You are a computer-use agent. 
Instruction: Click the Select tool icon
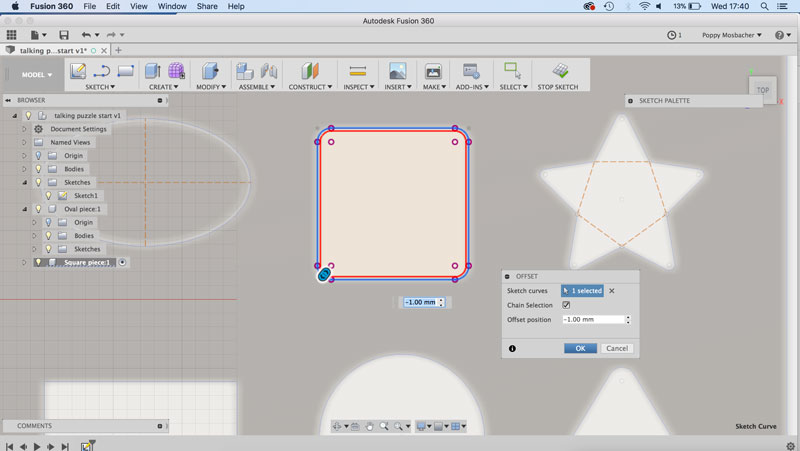coord(512,70)
